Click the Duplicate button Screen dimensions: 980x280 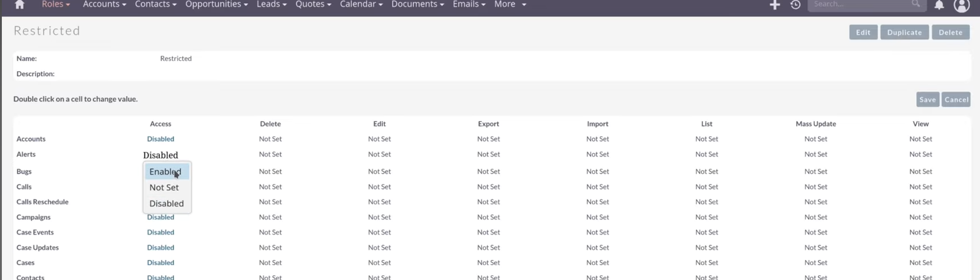(904, 32)
